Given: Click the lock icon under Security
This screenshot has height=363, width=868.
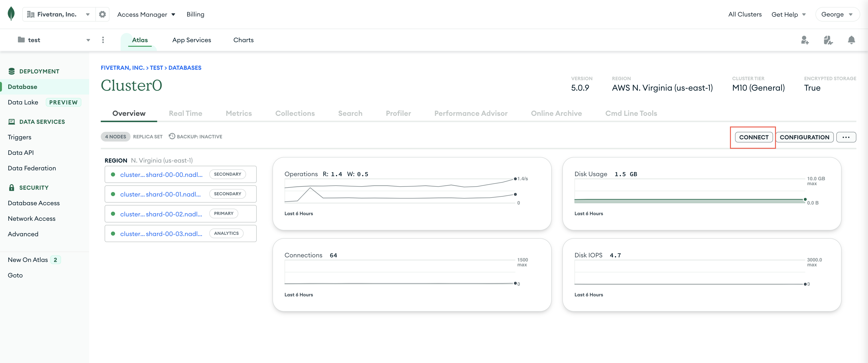Looking at the screenshot, I should click(x=12, y=187).
